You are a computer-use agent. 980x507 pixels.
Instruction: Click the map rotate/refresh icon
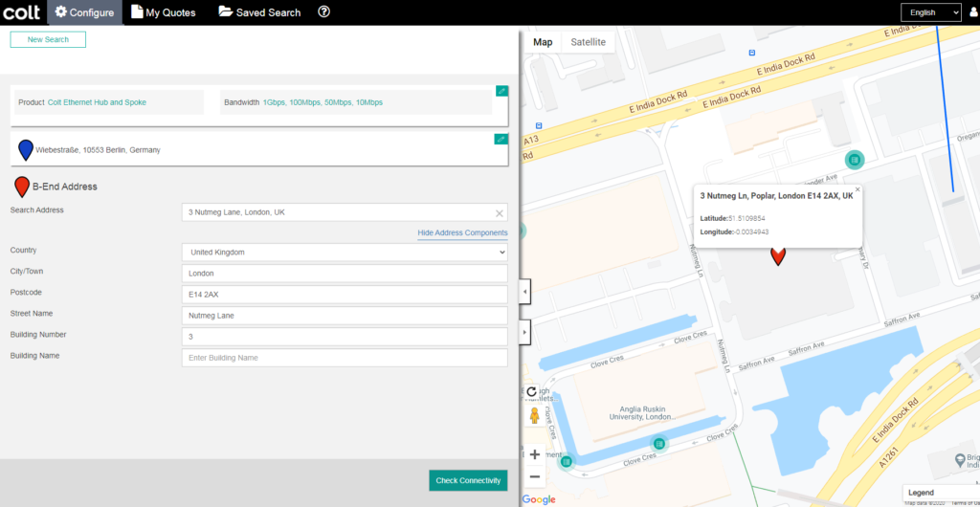click(x=532, y=391)
